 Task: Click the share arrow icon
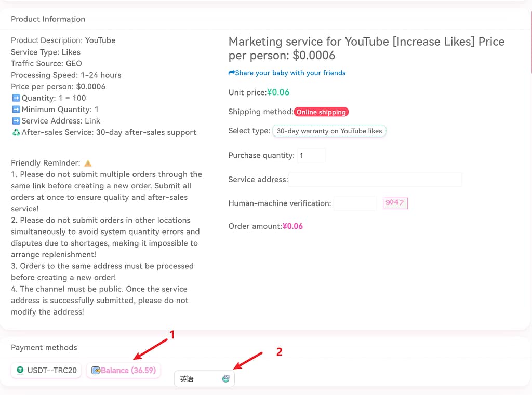pos(232,73)
